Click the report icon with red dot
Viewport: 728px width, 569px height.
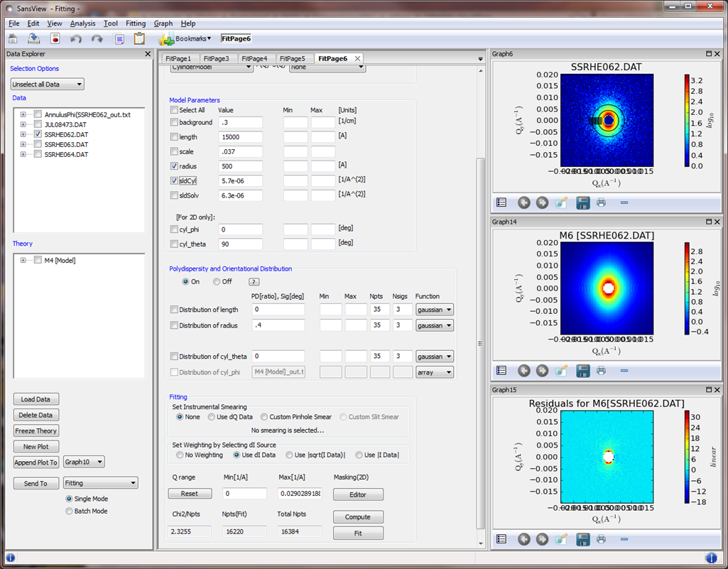point(55,38)
